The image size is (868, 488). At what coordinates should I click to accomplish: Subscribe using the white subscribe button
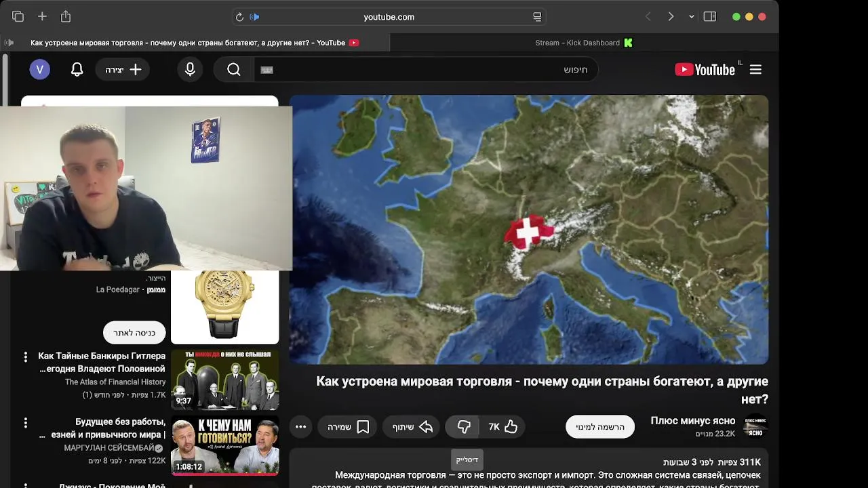coord(600,426)
